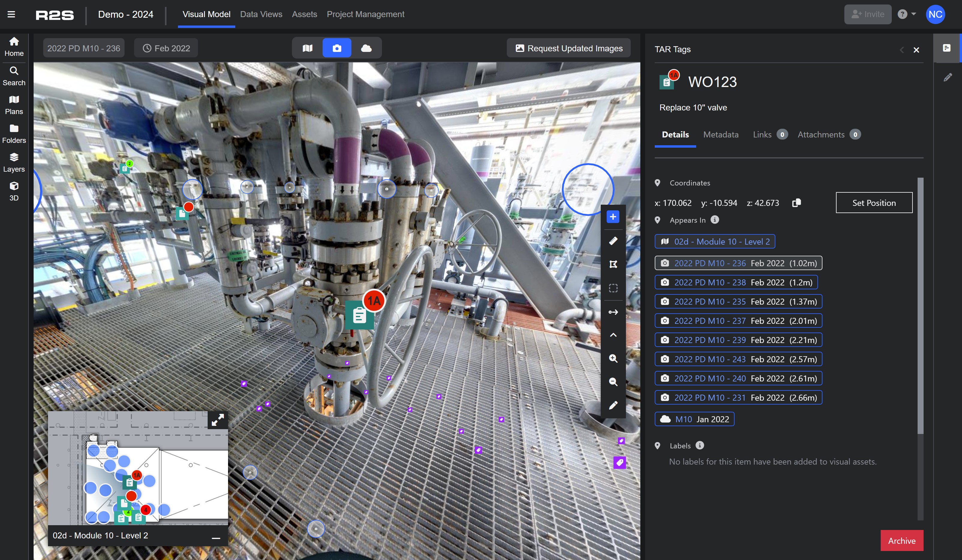The height and width of the screenshot is (560, 962).
Task: Switch to photo camera view mode
Action: (337, 48)
